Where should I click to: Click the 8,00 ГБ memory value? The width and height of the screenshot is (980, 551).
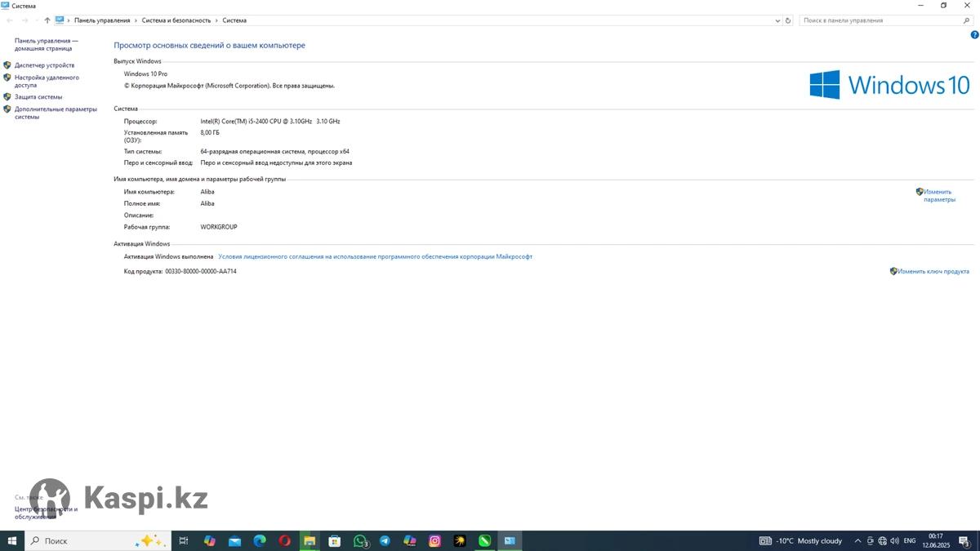pyautogui.click(x=210, y=132)
